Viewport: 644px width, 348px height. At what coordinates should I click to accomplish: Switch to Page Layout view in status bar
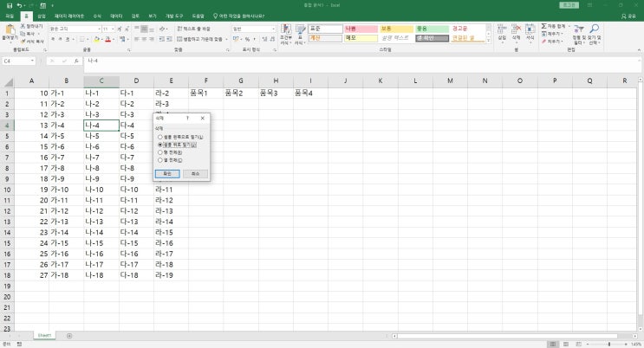566,344
